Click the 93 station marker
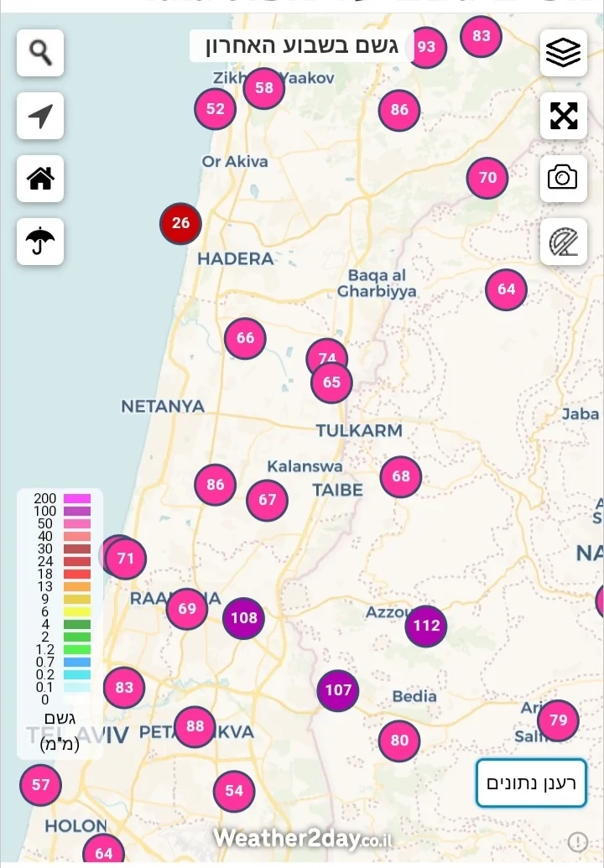Image resolution: width=604 pixels, height=868 pixels. pos(427,47)
